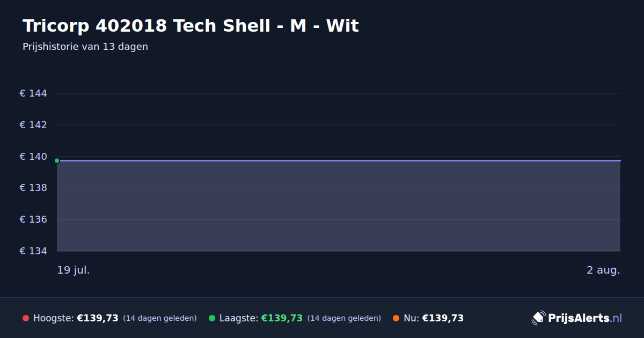Viewport: 644px width, 338px height.
Task: Select the € 140 axis label
Action: pyautogui.click(x=33, y=157)
